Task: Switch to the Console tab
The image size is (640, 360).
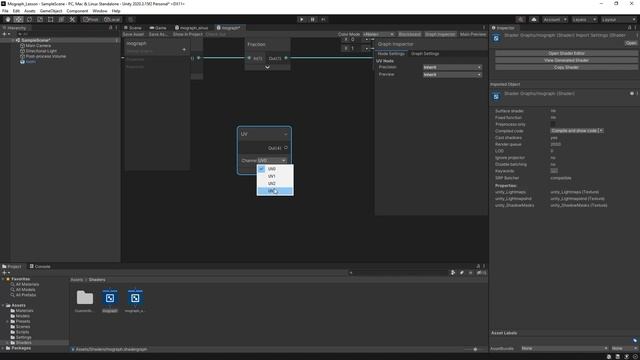Action: pos(40,266)
